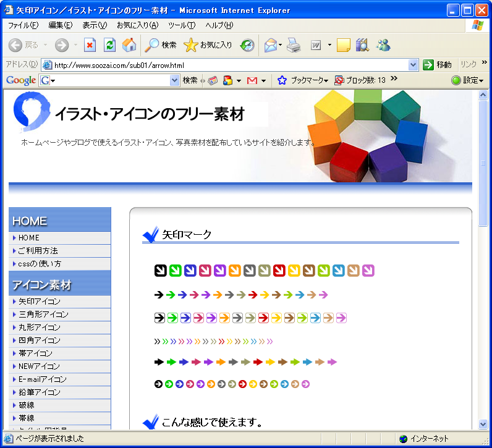The image size is (492, 448).
Task: Click the Mail envelope toolbar icon
Action: click(271, 45)
